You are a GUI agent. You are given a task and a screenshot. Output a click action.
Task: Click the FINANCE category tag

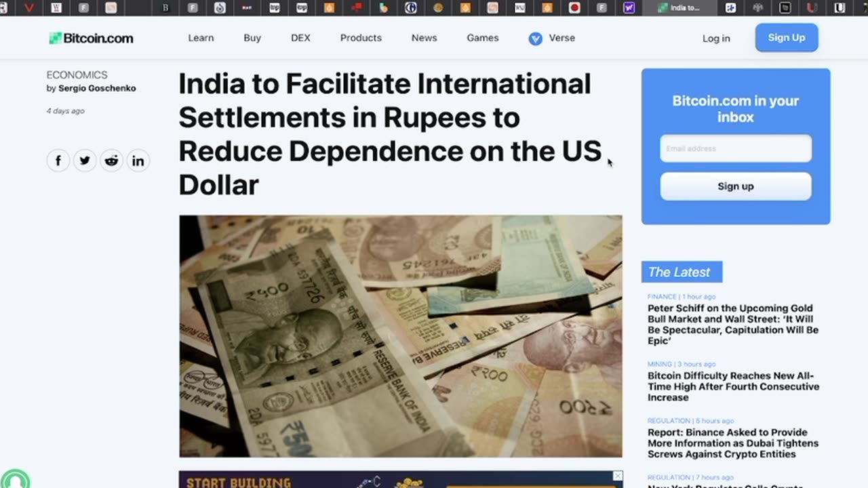662,297
